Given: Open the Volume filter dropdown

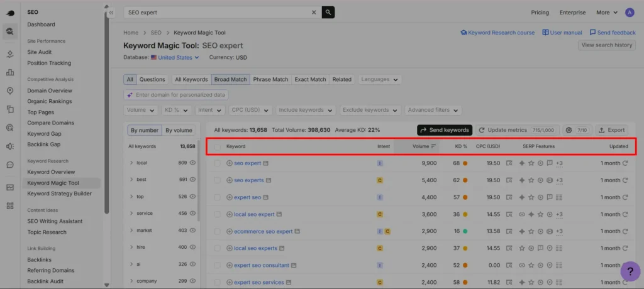Looking at the screenshot, I should point(140,110).
